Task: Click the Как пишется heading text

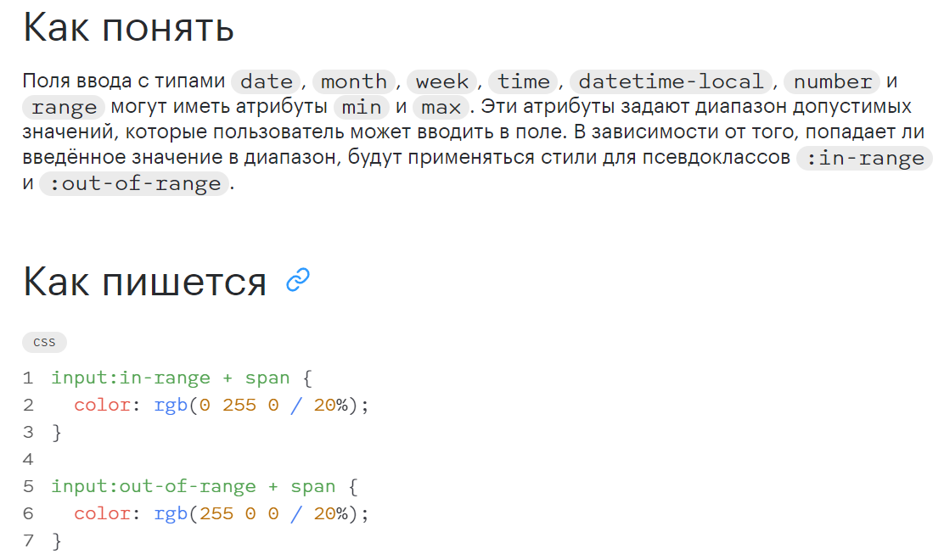Action: pos(144,282)
